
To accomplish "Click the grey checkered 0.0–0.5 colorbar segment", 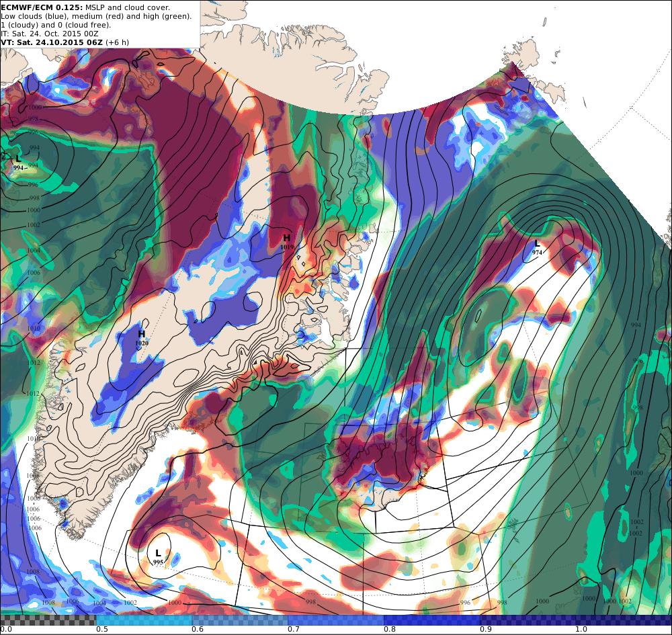I will pyautogui.click(x=48, y=620).
